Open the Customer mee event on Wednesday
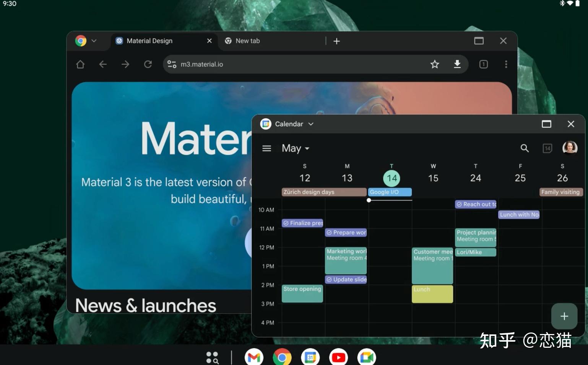Viewport: 588px width, 365px height. point(432,266)
